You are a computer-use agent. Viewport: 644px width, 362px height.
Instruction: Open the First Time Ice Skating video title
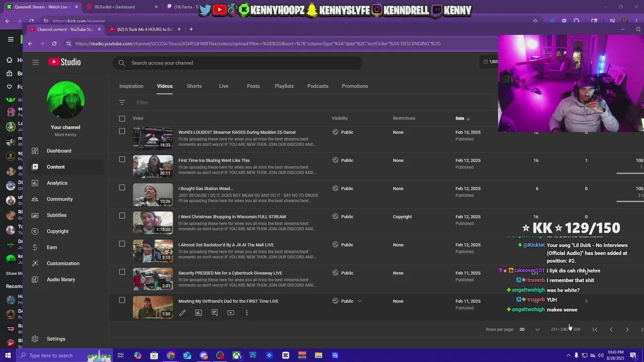[x=214, y=160]
